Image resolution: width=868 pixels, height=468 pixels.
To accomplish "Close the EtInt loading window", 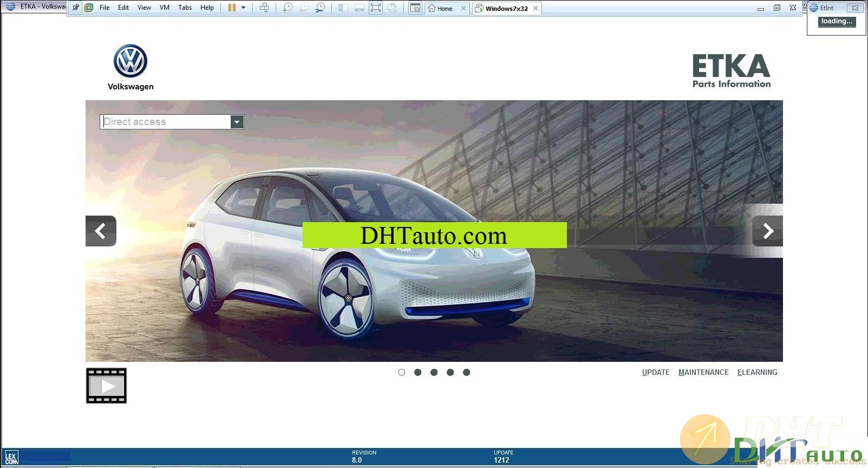I will (855, 8).
